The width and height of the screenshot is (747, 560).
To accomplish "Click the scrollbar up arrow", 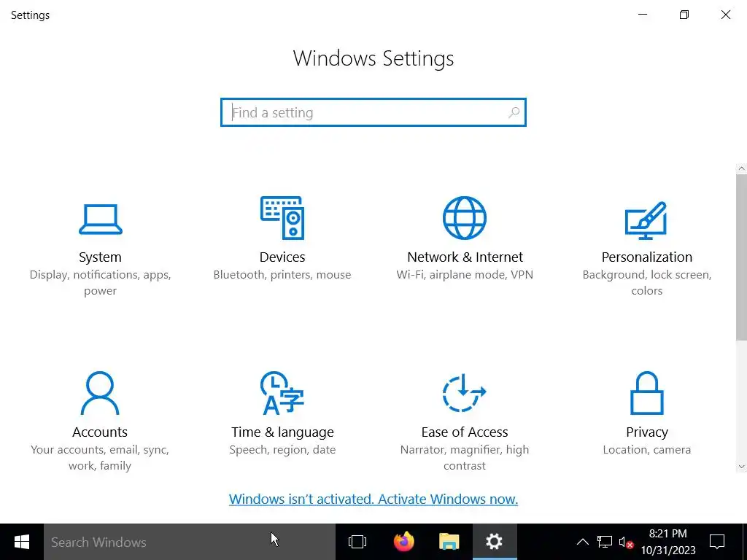I will coord(741,168).
